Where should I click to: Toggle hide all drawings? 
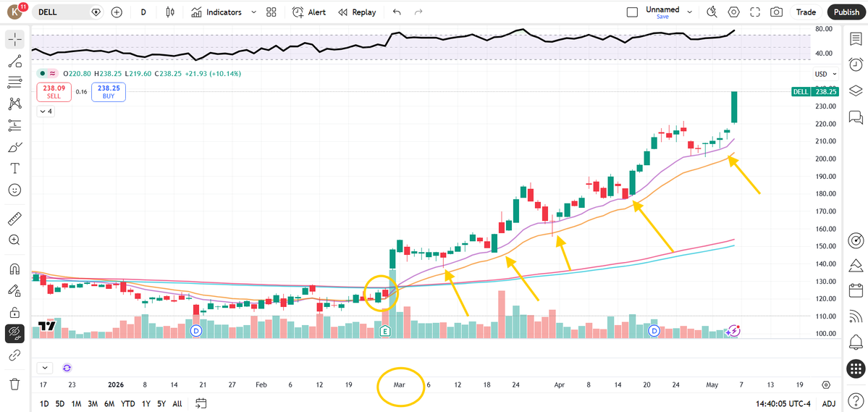(15, 333)
